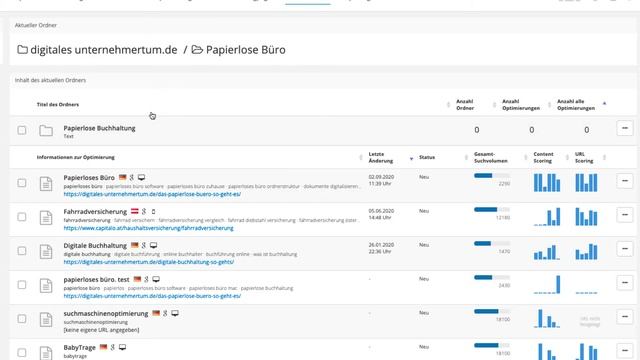The height and width of the screenshot is (360, 640).
Task: Sort by Anzahl alle Optimierungen column
Action: point(576,104)
